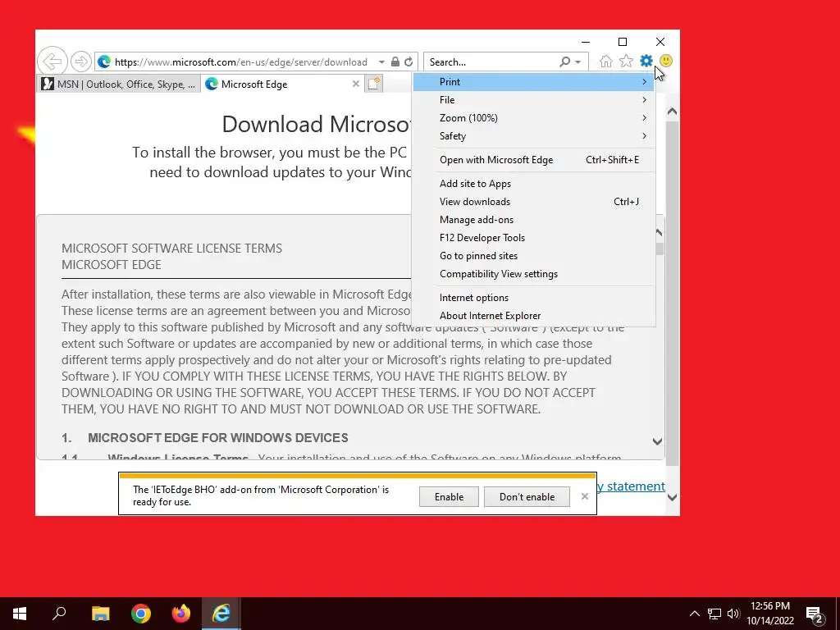Click MICROSOFT EDGE FOR WINDOWS DEVICES heading

[x=218, y=438]
